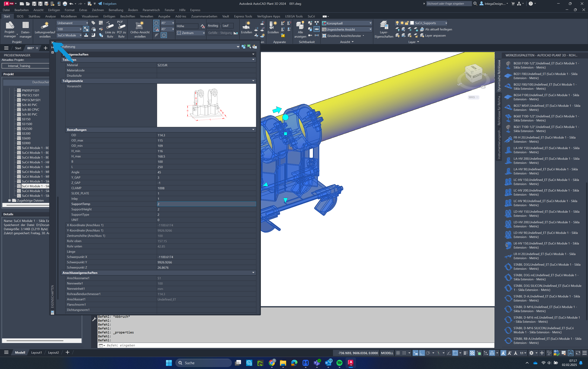588x369 pixels.
Task: Collapse the Teilgeometrie section
Action: click(x=253, y=81)
